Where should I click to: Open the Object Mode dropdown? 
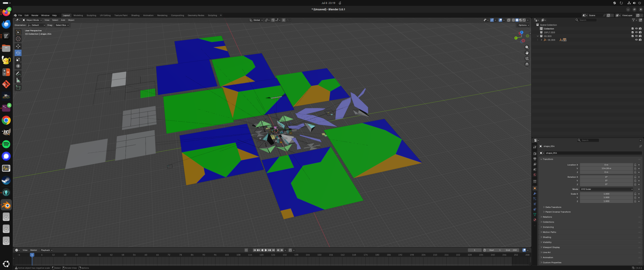click(32, 20)
